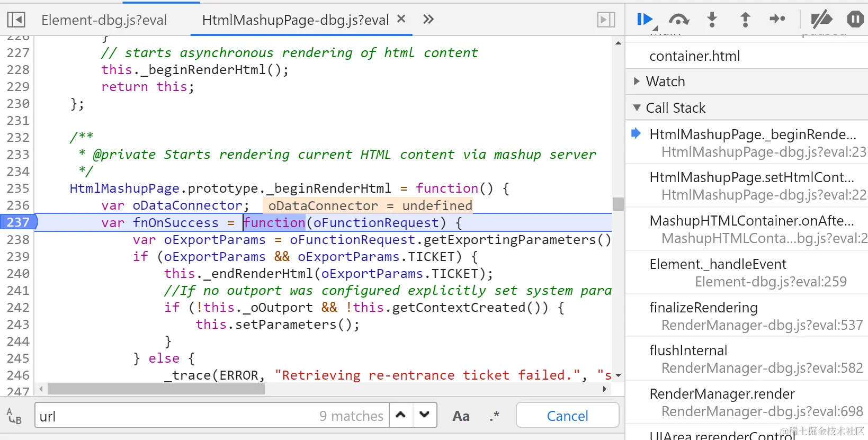Click the 'return this;' statement
The image size is (868, 440).
click(x=148, y=87)
